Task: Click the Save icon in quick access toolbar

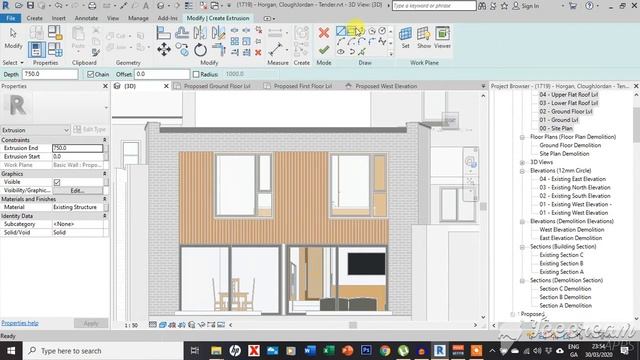Action: point(30,6)
